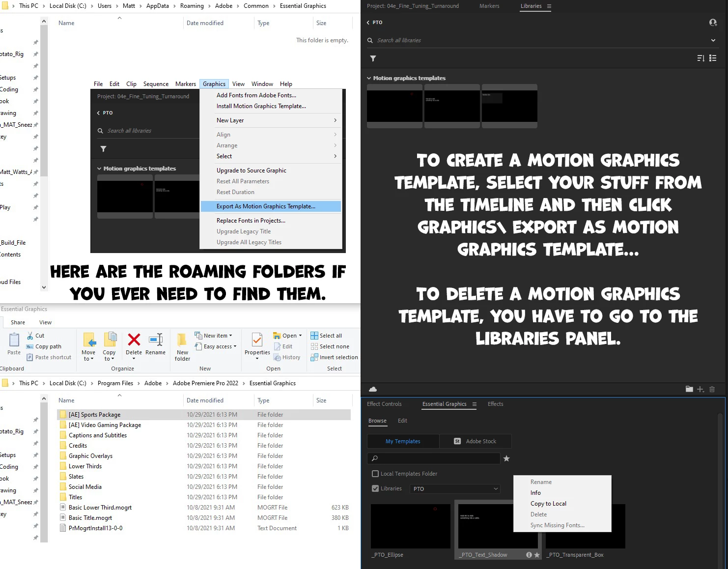The height and width of the screenshot is (569, 728).
Task: Open the Open dropdown in Explorer ribbon
Action: tap(288, 336)
